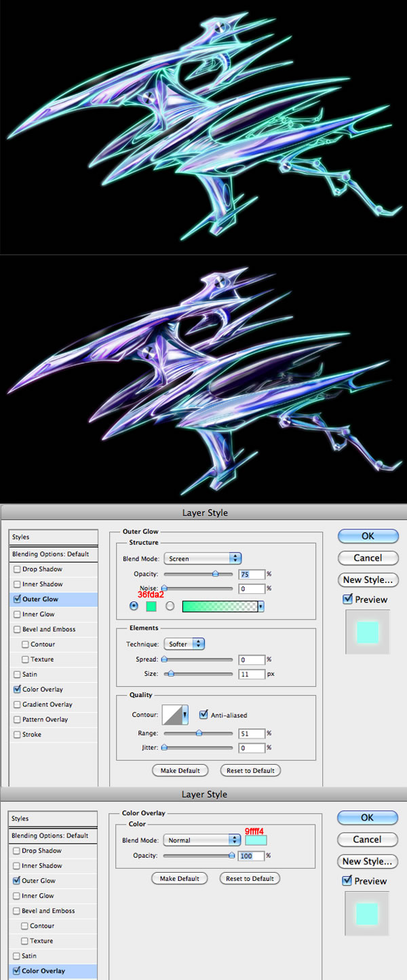Enable Inner Glow in Color Overlay settings dialog

(x=17, y=896)
